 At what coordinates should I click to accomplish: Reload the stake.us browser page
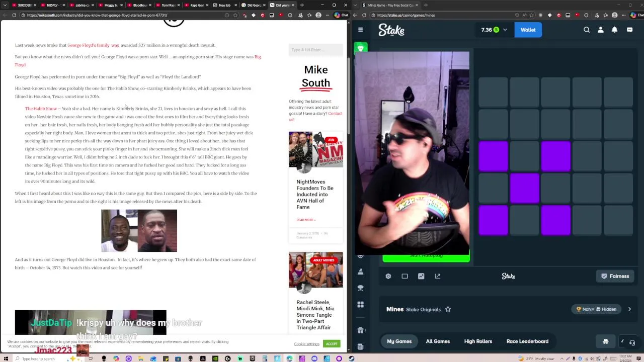tap(365, 15)
